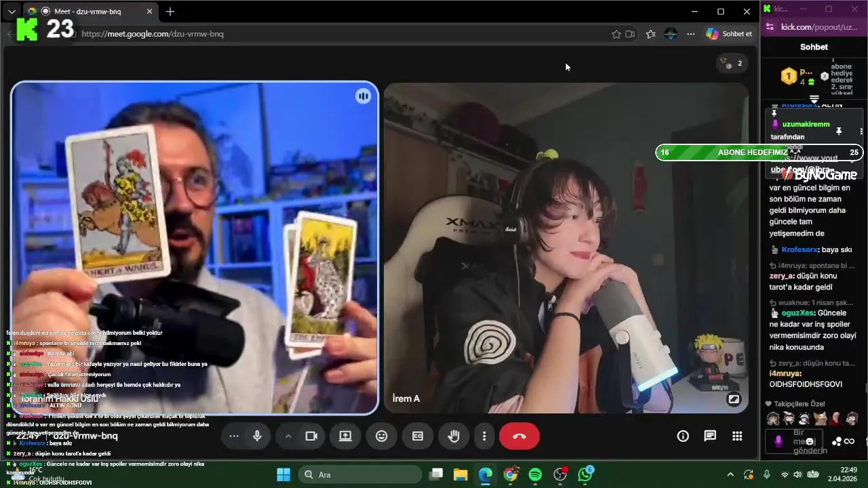Collapse leaderboard with down arrow handle

pyautogui.click(x=814, y=99)
